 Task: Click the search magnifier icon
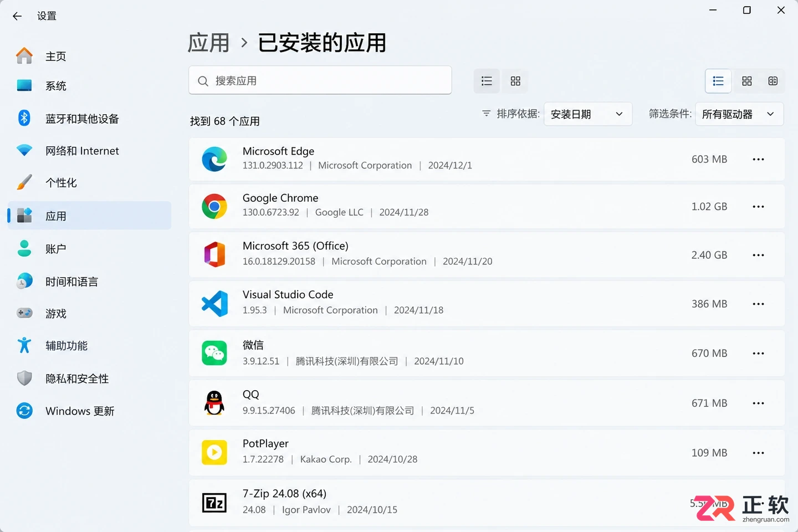(203, 81)
